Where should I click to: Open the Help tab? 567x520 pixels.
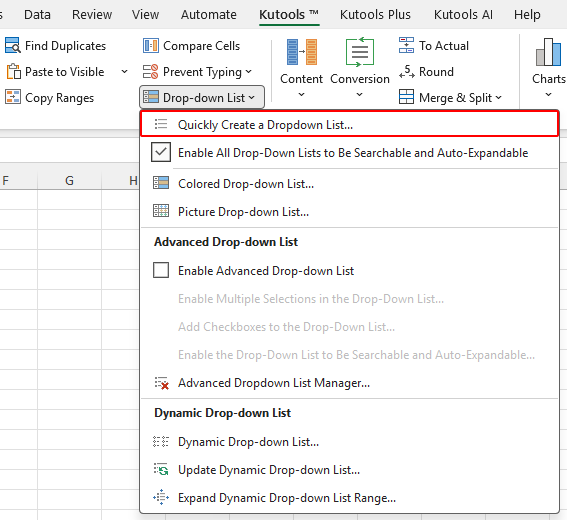point(527,14)
